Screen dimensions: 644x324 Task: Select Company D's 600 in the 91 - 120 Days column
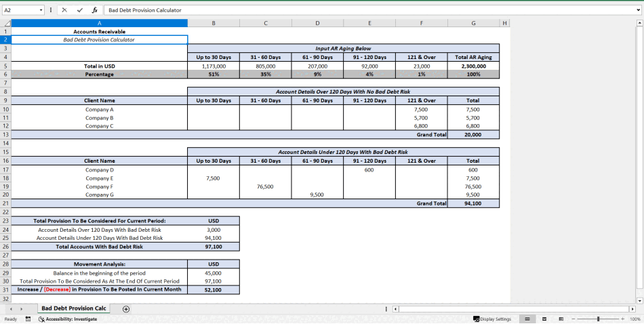[369, 169]
